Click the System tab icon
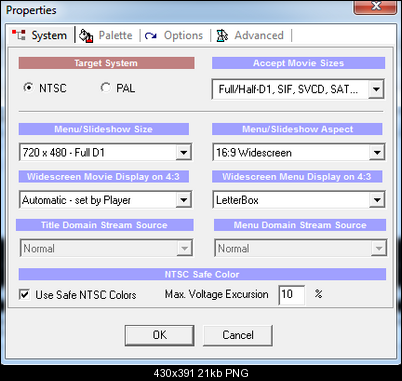Screen dimensions: 402x381 [19, 35]
